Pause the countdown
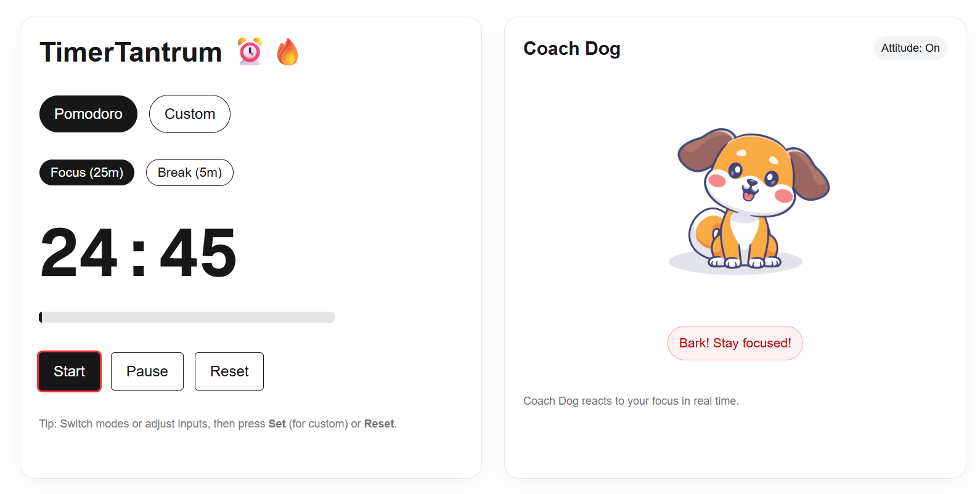 point(147,371)
